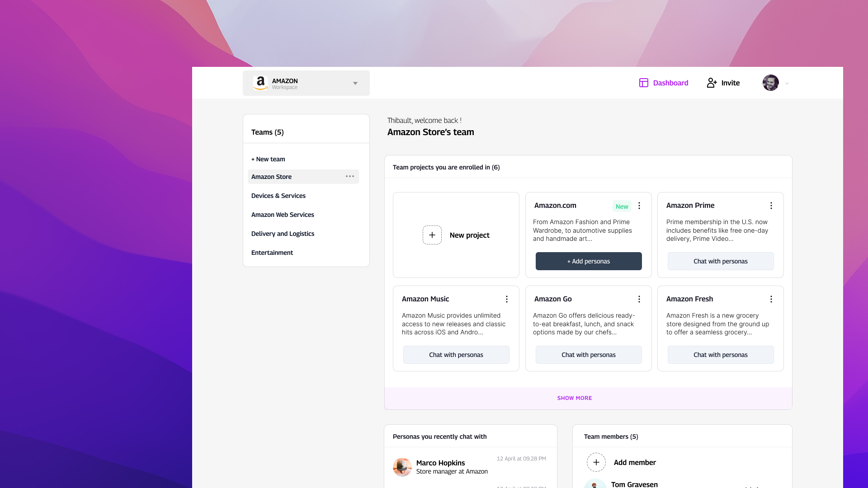Image resolution: width=868 pixels, height=488 pixels.
Task: Click the New badge on Amazon.com
Action: tap(622, 206)
